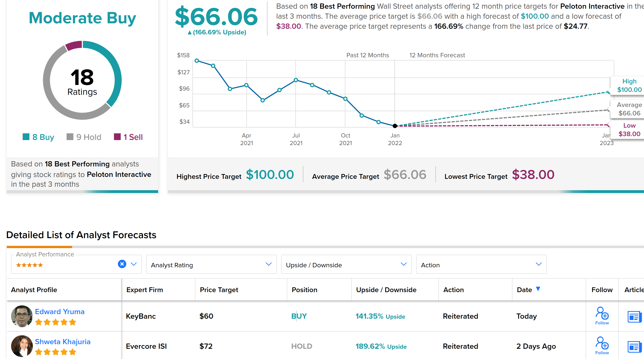Click Edward Yruma's profile photo

pyautogui.click(x=22, y=316)
